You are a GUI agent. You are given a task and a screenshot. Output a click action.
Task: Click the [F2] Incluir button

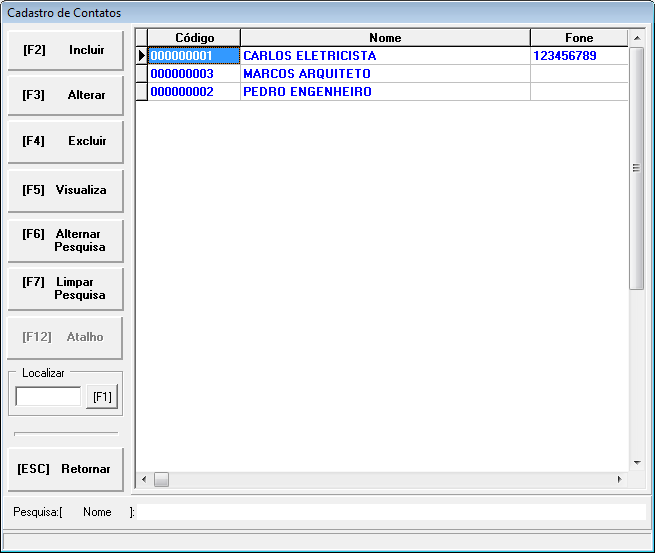point(65,50)
